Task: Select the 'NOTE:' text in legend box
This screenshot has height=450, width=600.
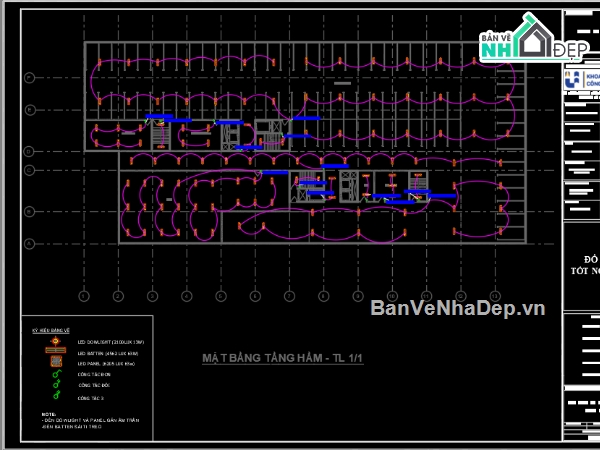Action: click(x=49, y=414)
